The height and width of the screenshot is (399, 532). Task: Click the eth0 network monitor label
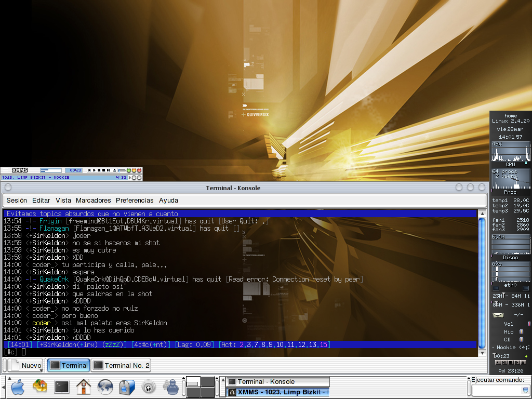[x=510, y=285]
